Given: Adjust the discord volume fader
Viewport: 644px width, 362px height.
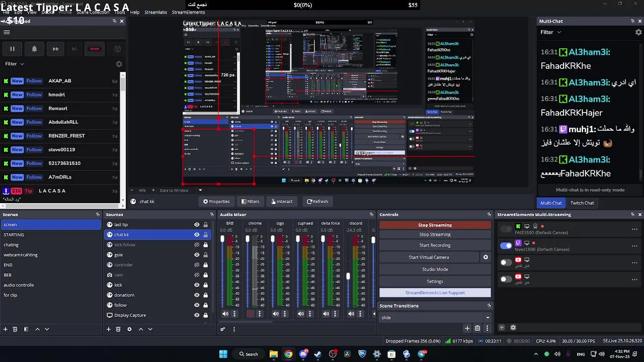Looking at the screenshot, I should pos(348,277).
